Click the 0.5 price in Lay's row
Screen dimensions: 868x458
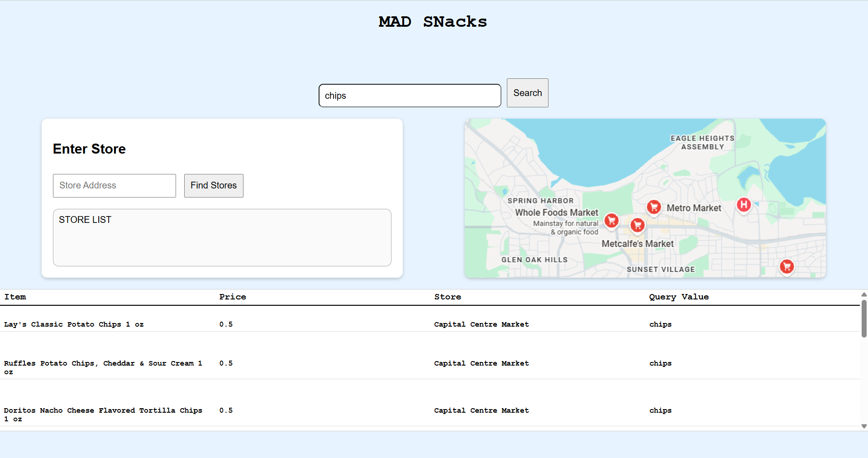pos(226,324)
